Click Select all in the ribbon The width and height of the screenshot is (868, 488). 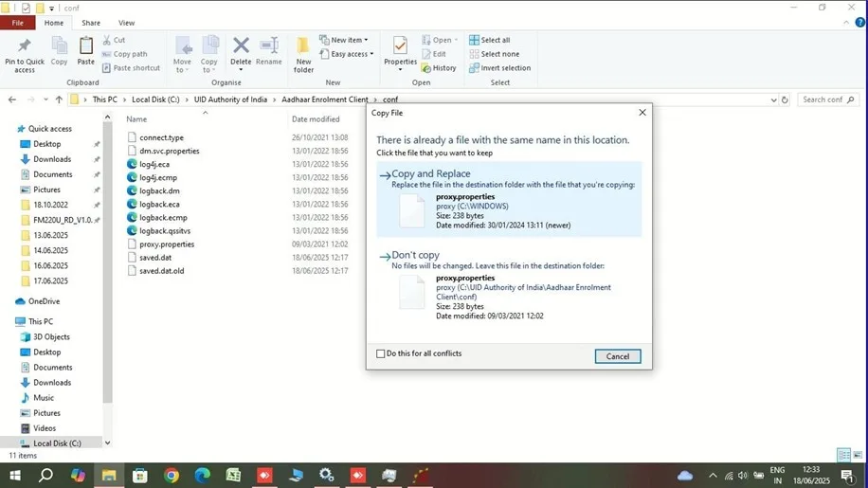pos(489,40)
